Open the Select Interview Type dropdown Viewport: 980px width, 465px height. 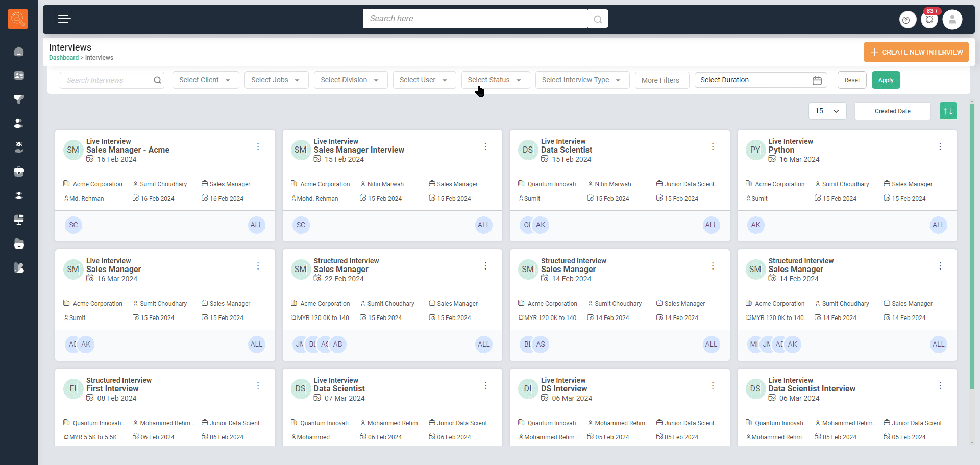[581, 80]
